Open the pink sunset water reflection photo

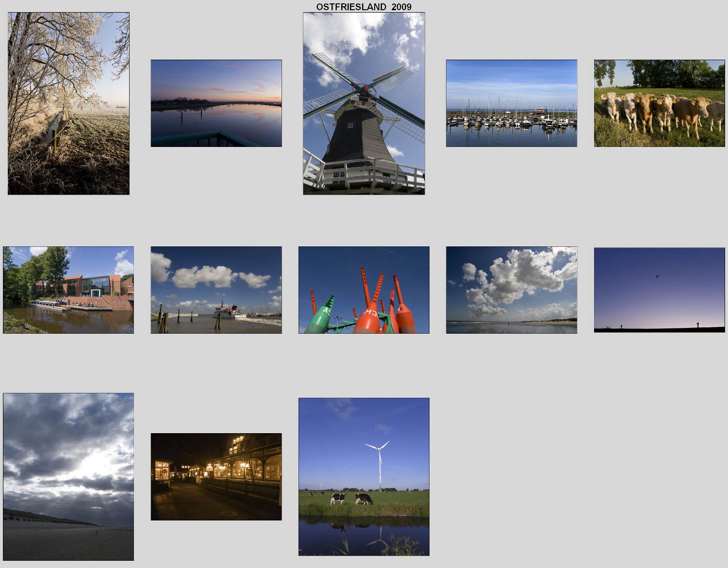pyautogui.click(x=216, y=103)
